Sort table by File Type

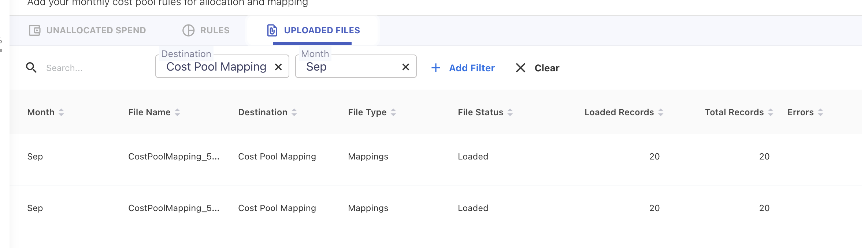pyautogui.click(x=393, y=112)
